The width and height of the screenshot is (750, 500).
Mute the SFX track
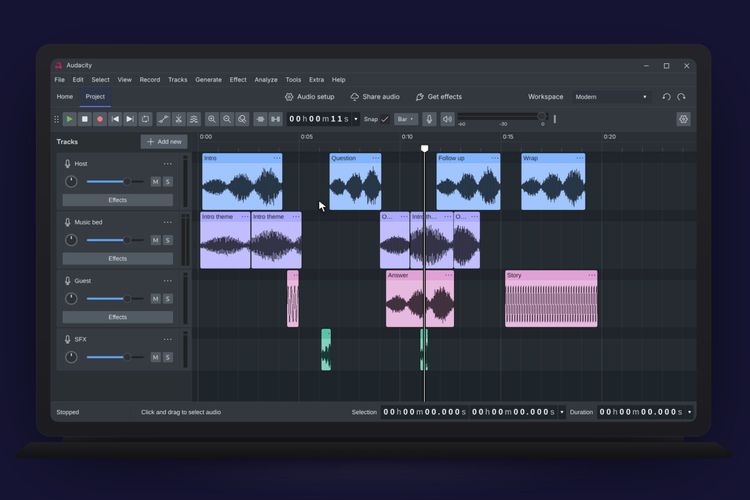click(155, 357)
